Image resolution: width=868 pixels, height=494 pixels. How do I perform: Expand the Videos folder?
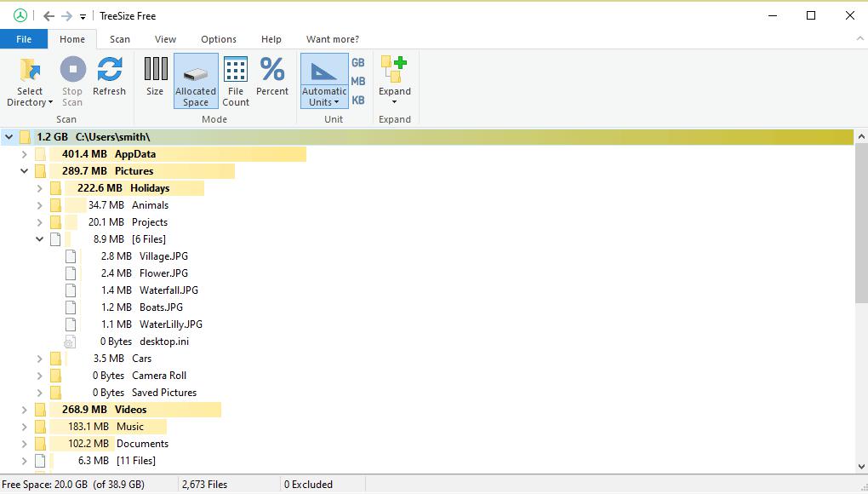coord(24,410)
